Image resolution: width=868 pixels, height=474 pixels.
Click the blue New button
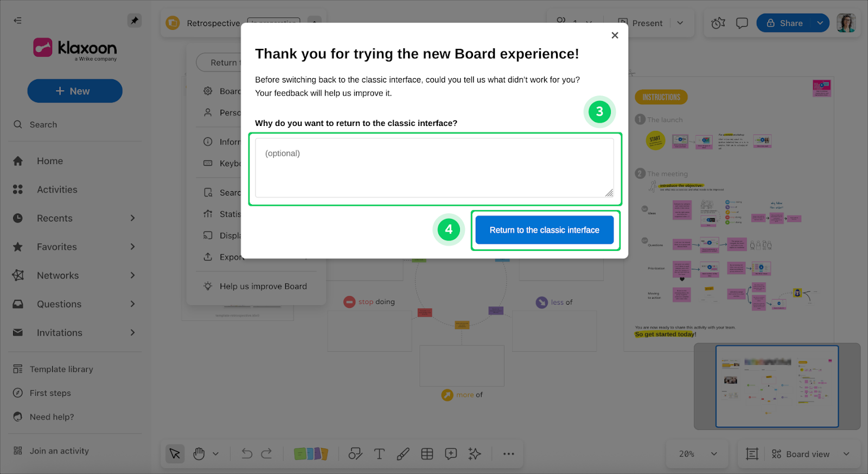pos(75,91)
